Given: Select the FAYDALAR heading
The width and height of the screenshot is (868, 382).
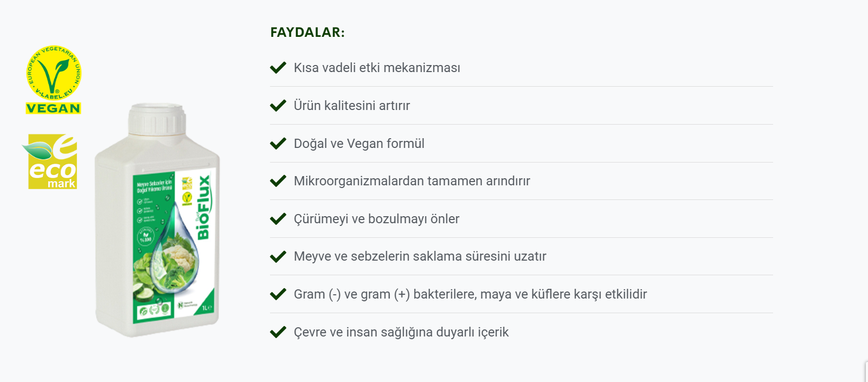Looking at the screenshot, I should [307, 33].
